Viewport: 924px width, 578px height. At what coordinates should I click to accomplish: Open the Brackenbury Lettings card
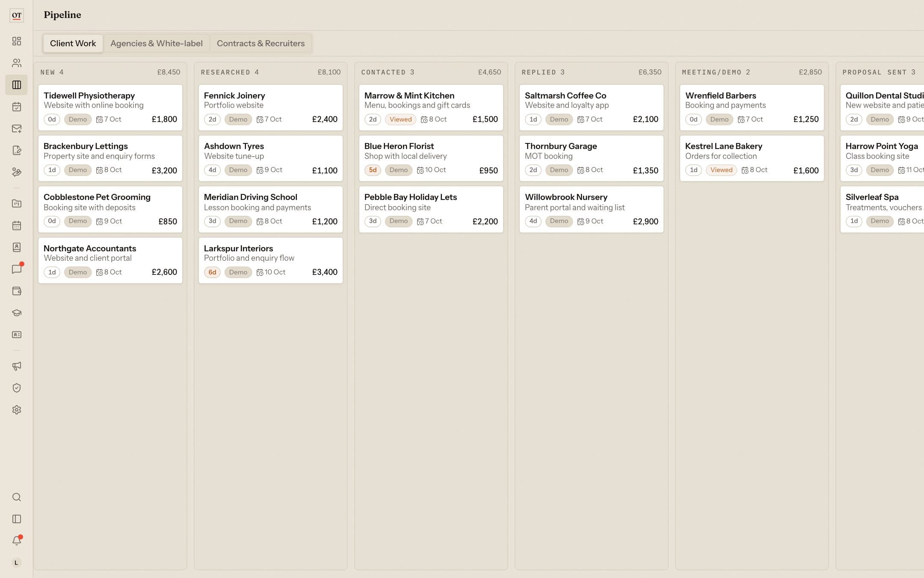[x=110, y=158]
